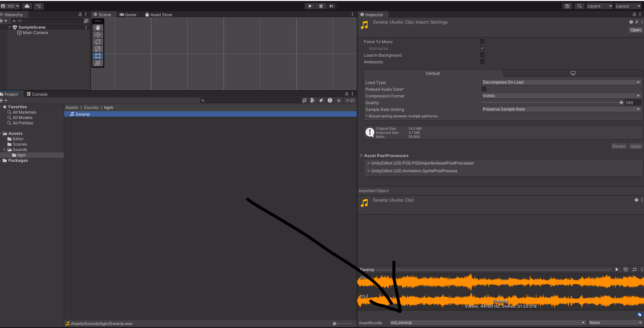Step one frame forward
The image size is (644, 328).
point(331,6)
